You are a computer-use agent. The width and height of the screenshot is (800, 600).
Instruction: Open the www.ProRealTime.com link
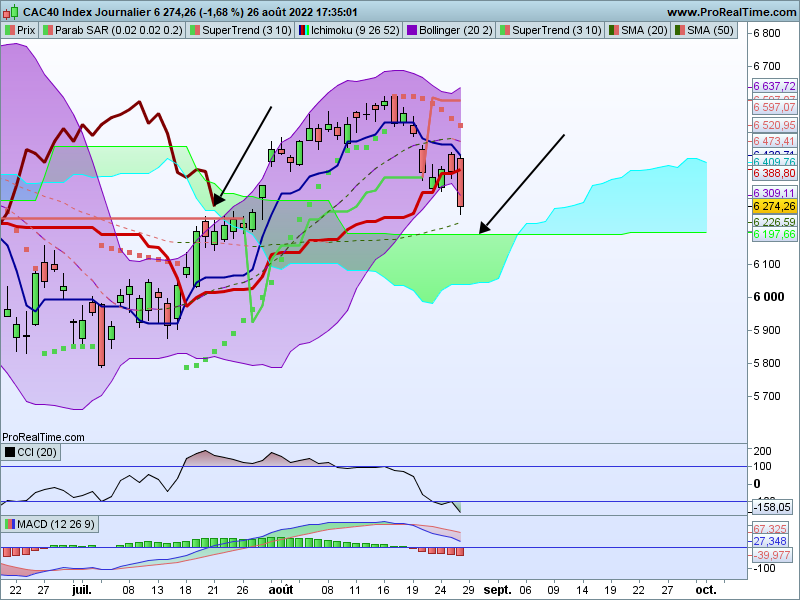click(732, 12)
